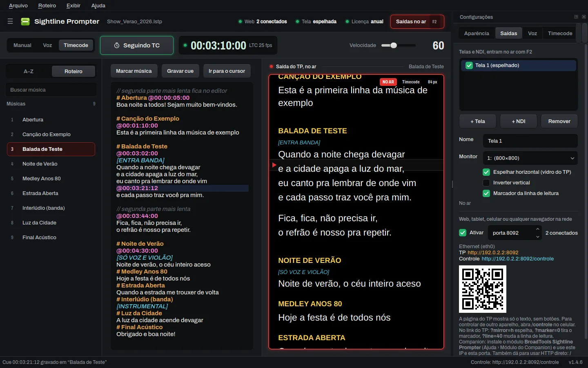Float the Configurações panel
588x368 pixels.
click(576, 17)
